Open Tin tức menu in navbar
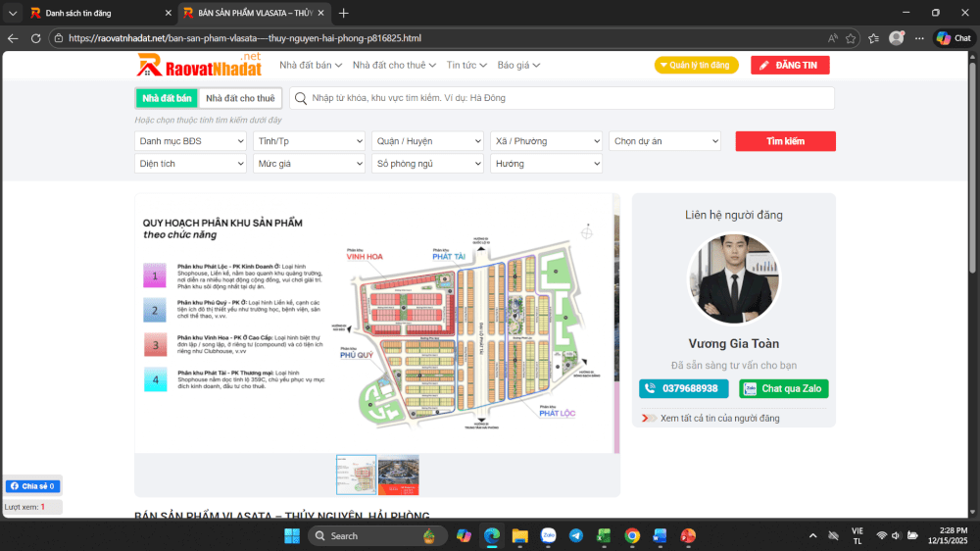Image resolution: width=980 pixels, height=551 pixels. tap(465, 65)
